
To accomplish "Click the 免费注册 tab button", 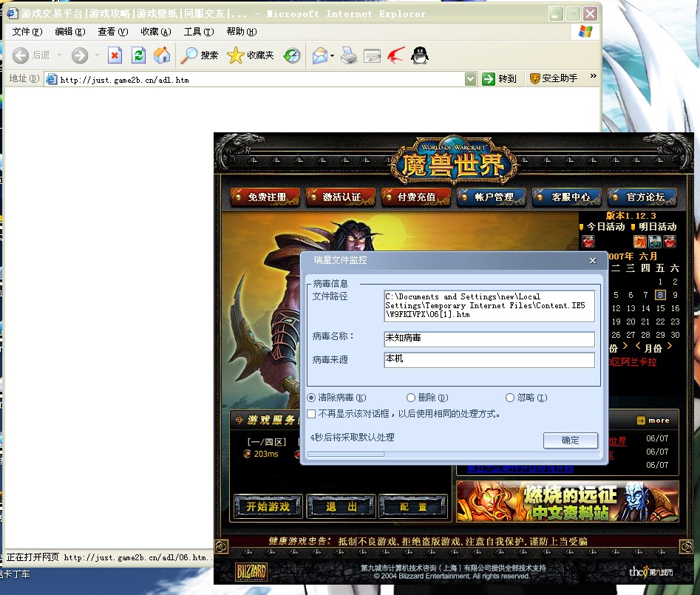I will (x=265, y=197).
